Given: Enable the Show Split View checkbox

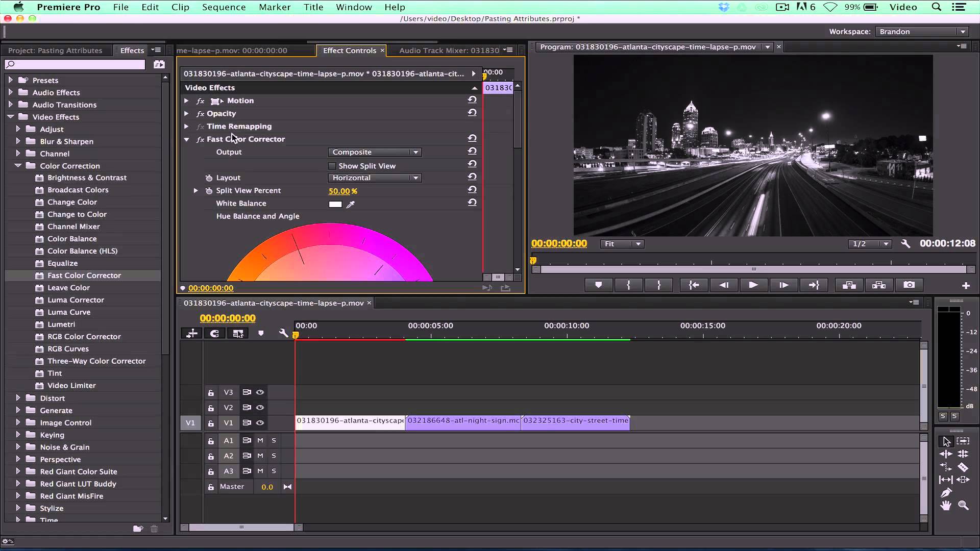Looking at the screenshot, I should pos(332,166).
